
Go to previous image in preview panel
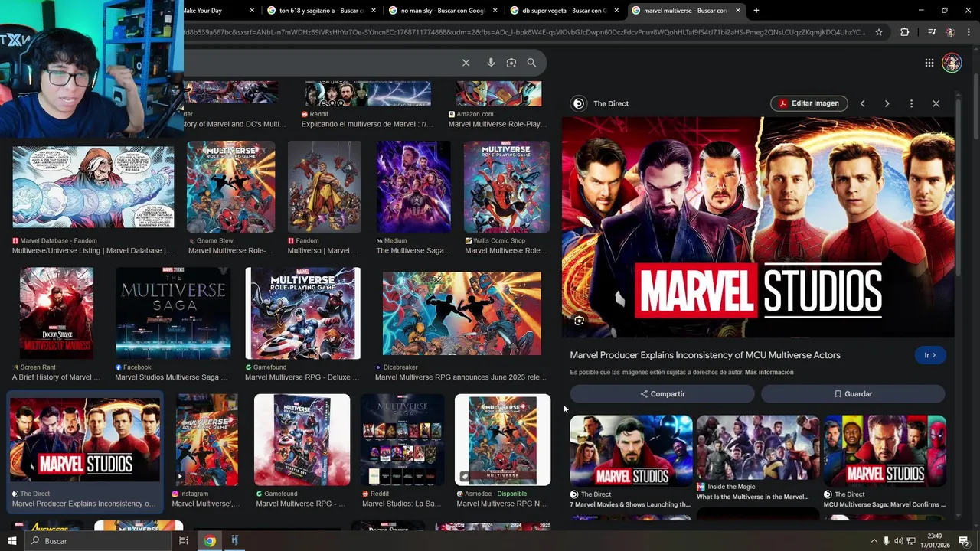[x=862, y=103]
